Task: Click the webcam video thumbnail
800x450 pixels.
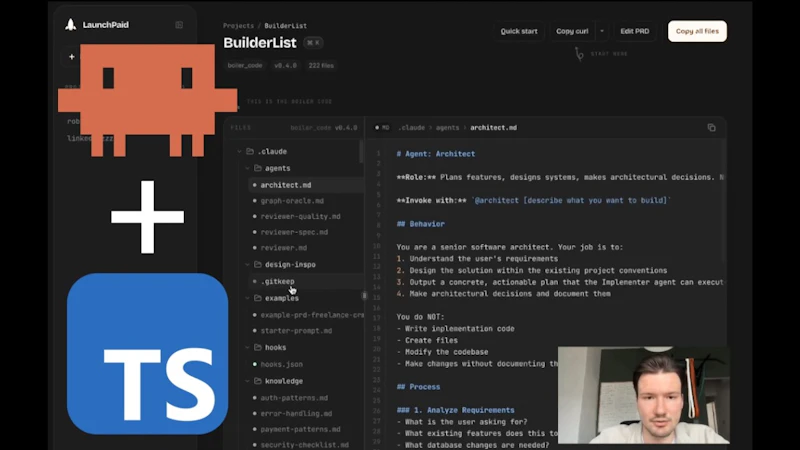Action: [x=644, y=395]
